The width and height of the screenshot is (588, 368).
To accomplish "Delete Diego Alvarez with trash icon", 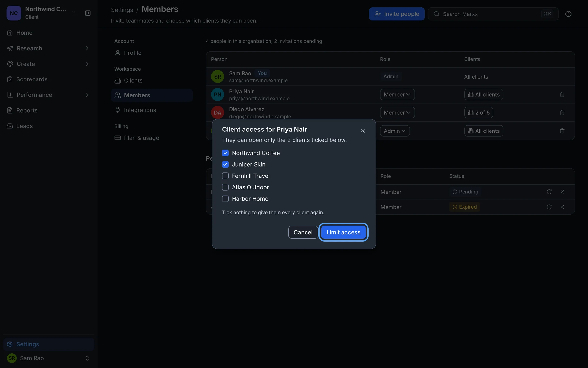I will [x=562, y=112].
